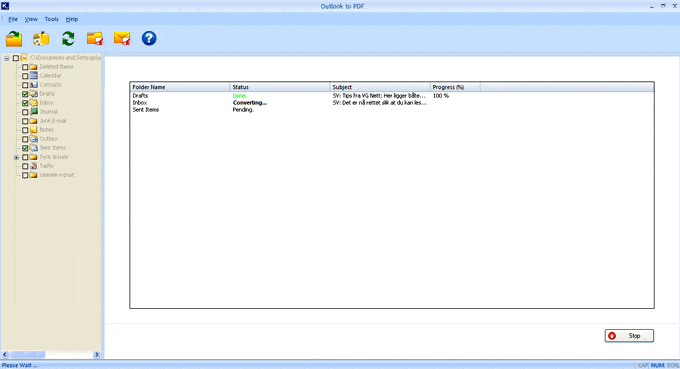Image resolution: width=680 pixels, height=369 pixels.
Task: Click the Deleted Items folder icon
Action: (x=33, y=67)
